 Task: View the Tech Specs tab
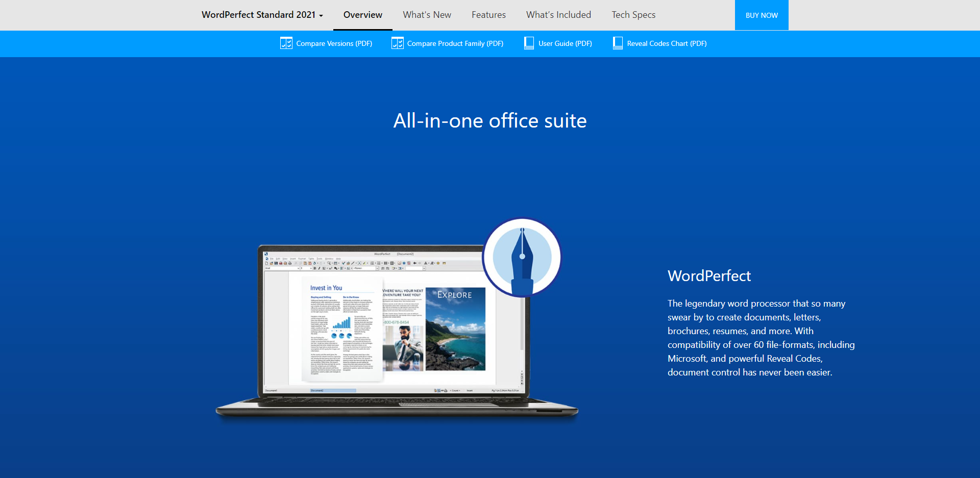click(633, 15)
